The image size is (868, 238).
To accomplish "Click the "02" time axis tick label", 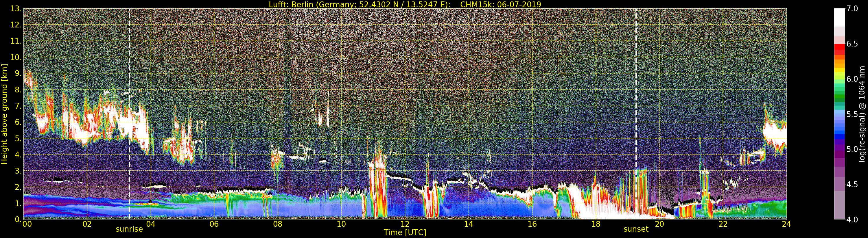I will pyautogui.click(x=87, y=224).
